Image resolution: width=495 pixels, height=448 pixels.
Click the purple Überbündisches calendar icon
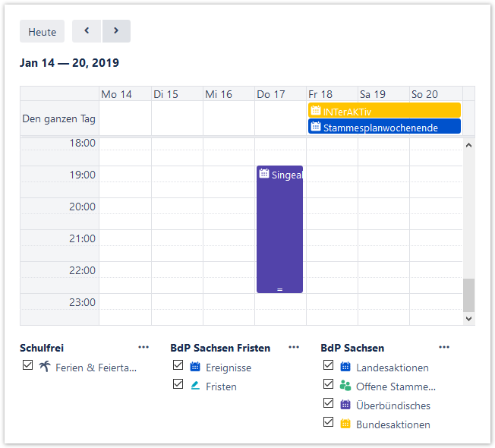tap(345, 405)
